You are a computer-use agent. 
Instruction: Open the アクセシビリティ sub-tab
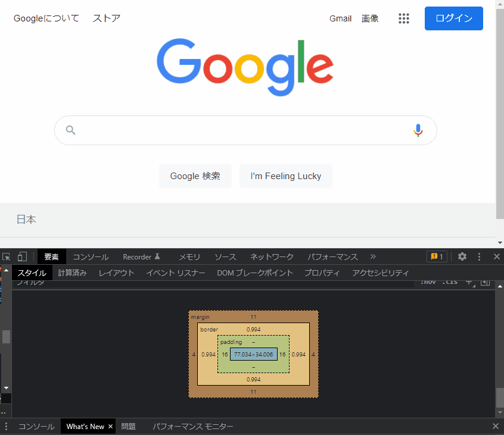tap(380, 273)
